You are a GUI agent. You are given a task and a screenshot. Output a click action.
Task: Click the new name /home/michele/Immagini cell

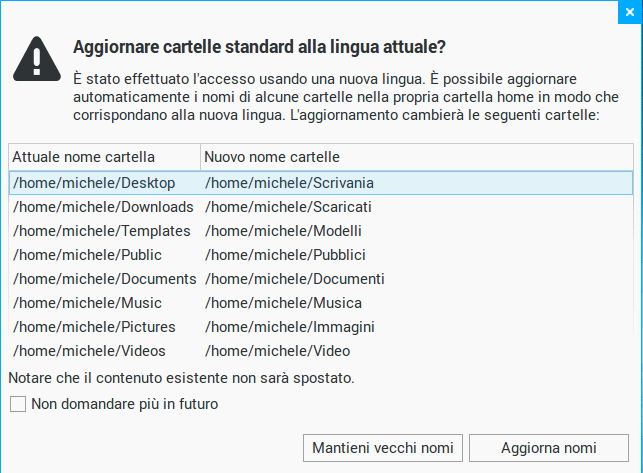coord(290,327)
